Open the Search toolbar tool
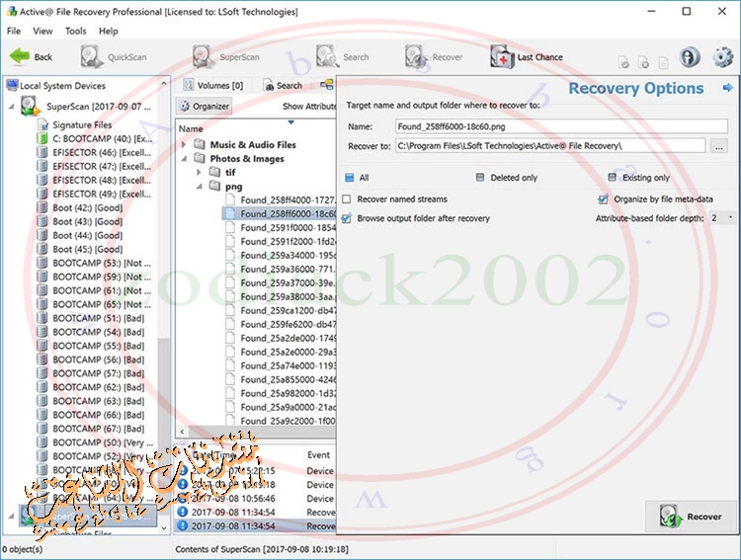 343,56
